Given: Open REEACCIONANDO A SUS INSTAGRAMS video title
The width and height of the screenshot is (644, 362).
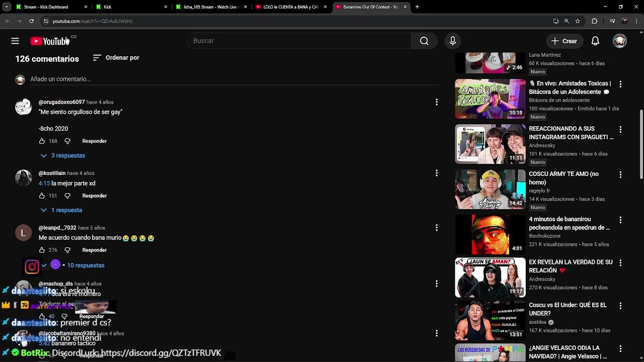Looking at the screenshot, I should [x=571, y=133].
